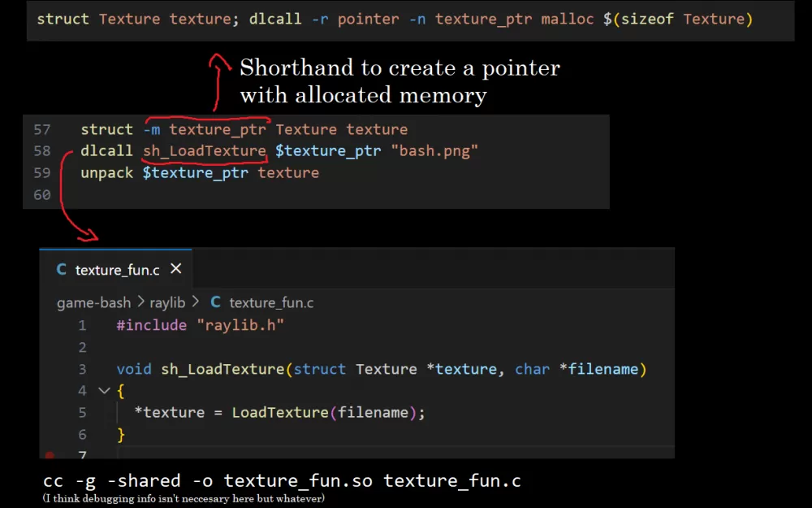Click sizeof in the top command

tap(647, 20)
